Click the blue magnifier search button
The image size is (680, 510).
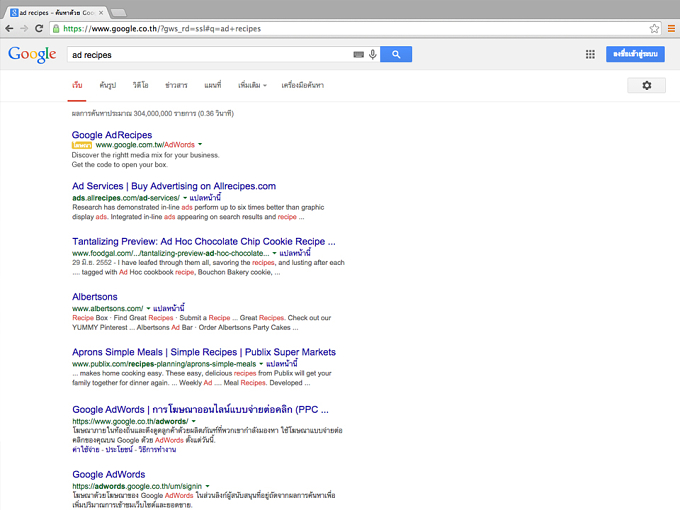tap(396, 54)
